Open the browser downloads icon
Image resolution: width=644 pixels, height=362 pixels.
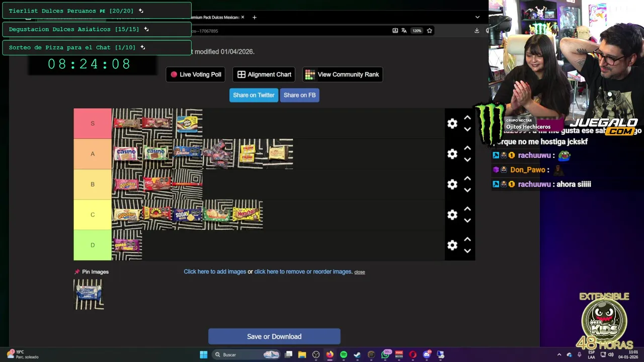(476, 31)
